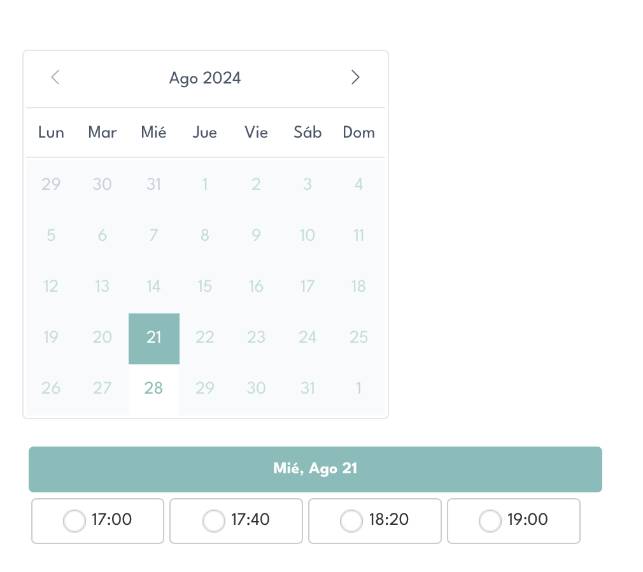Image resolution: width=643 pixels, height=572 pixels.
Task: Advance to next month with right chevron
Action: [355, 77]
